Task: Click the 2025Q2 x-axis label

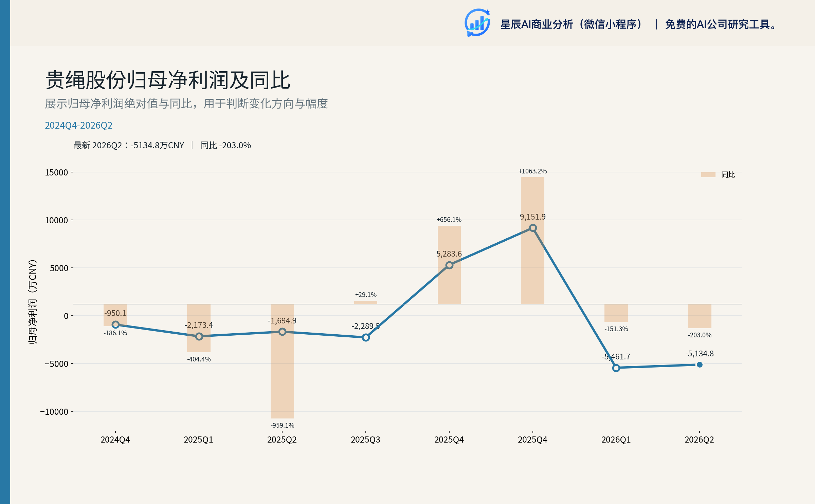Action: tap(282, 440)
